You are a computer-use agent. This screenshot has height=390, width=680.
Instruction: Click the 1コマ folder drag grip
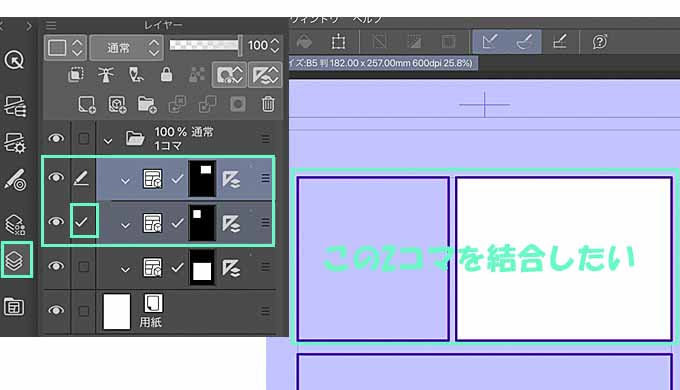265,139
